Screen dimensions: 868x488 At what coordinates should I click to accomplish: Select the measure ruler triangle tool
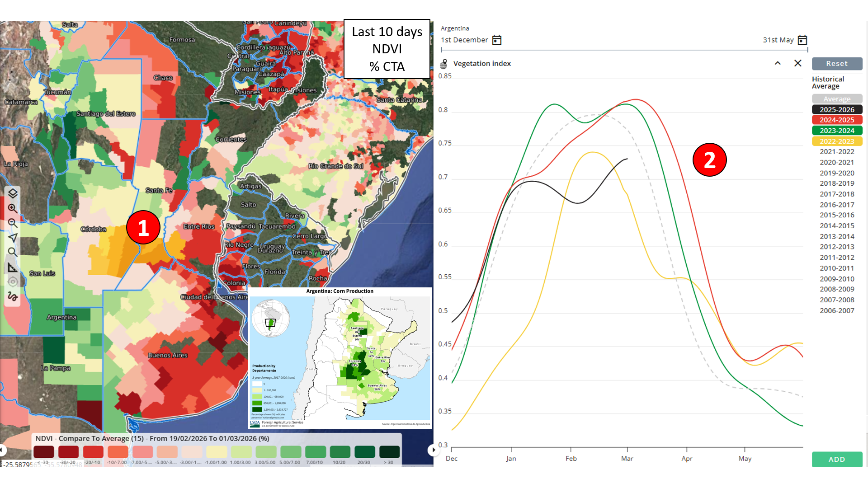(13, 267)
